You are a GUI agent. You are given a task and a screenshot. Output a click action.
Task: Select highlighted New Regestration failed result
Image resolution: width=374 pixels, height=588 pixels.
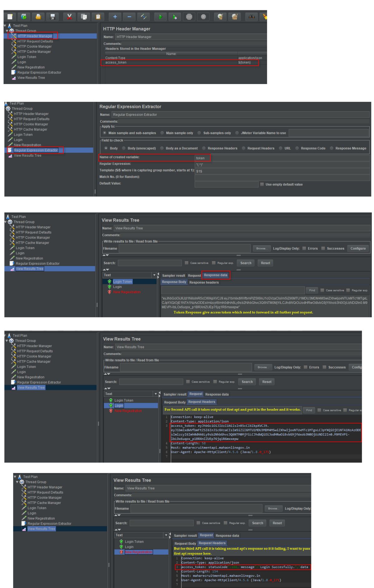click(138, 552)
